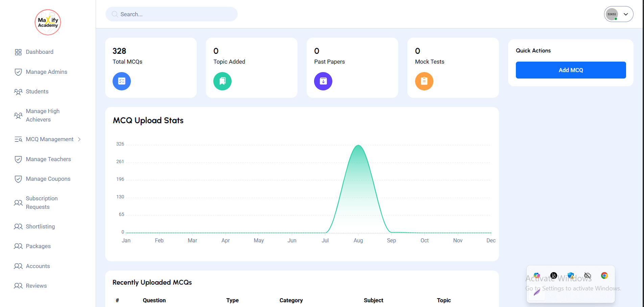
Task: Click the blue Total MCQs checklist icon
Action: [122, 81]
